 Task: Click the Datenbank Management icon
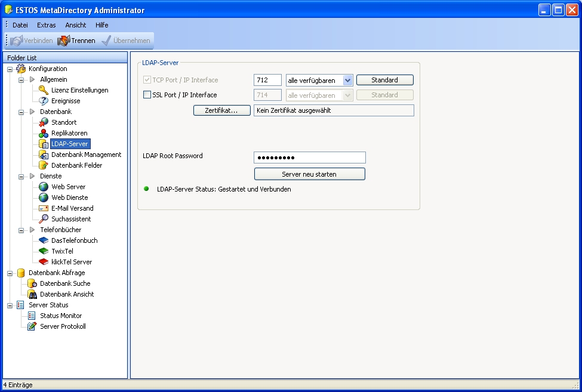(44, 155)
